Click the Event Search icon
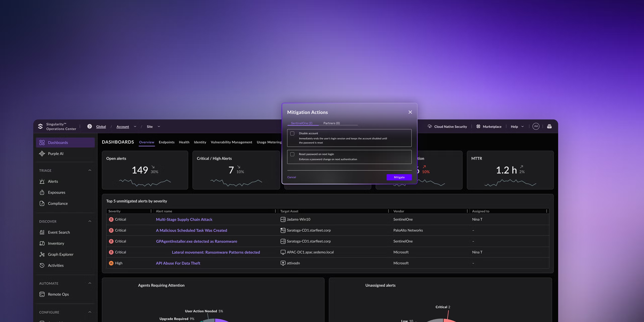Image resolution: width=644 pixels, height=322 pixels. 42,232
